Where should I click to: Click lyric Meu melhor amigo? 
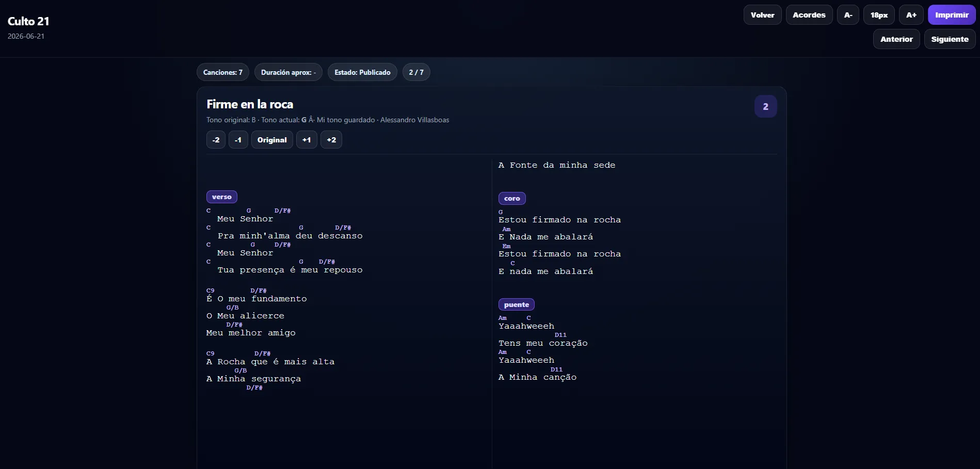pos(251,333)
